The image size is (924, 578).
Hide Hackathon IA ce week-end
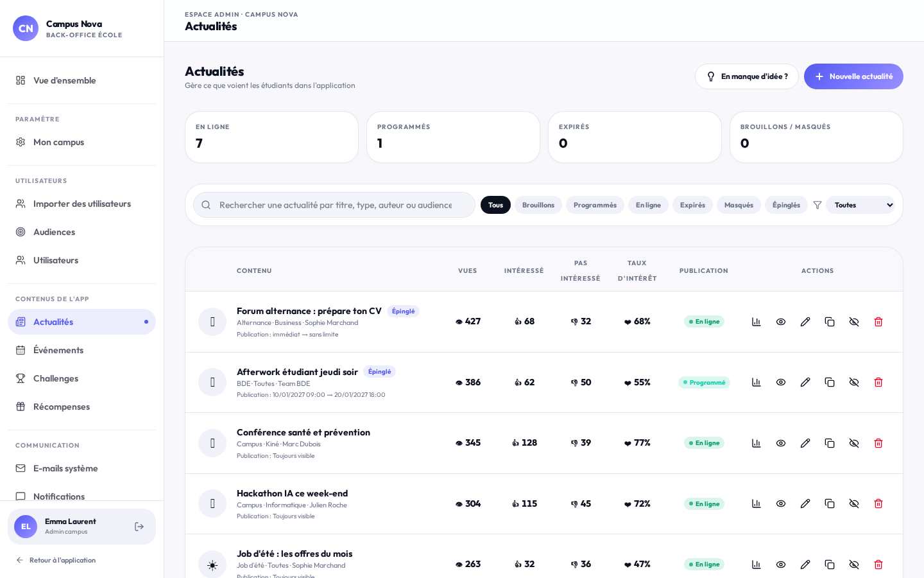pos(854,504)
